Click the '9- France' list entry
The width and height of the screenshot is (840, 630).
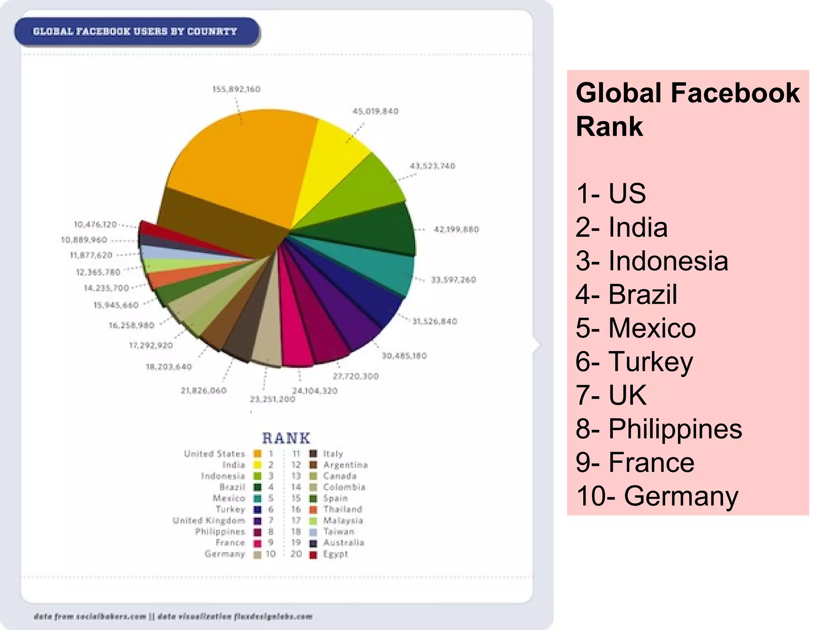[635, 462]
